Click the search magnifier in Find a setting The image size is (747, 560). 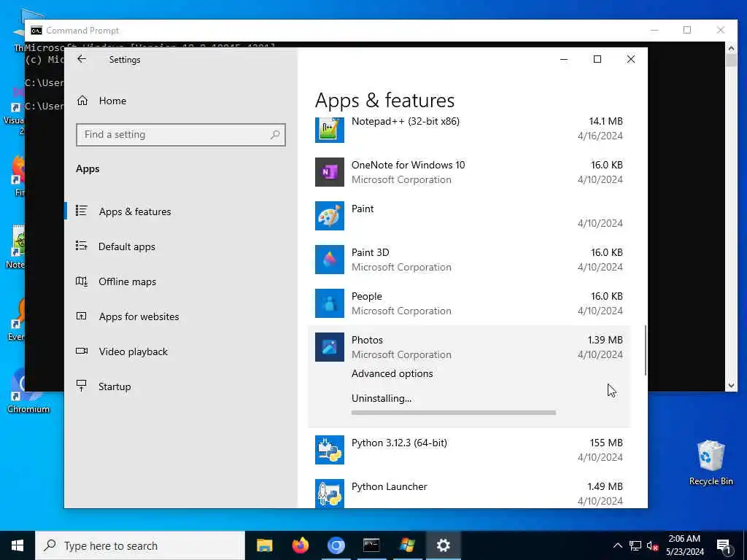[x=275, y=135]
